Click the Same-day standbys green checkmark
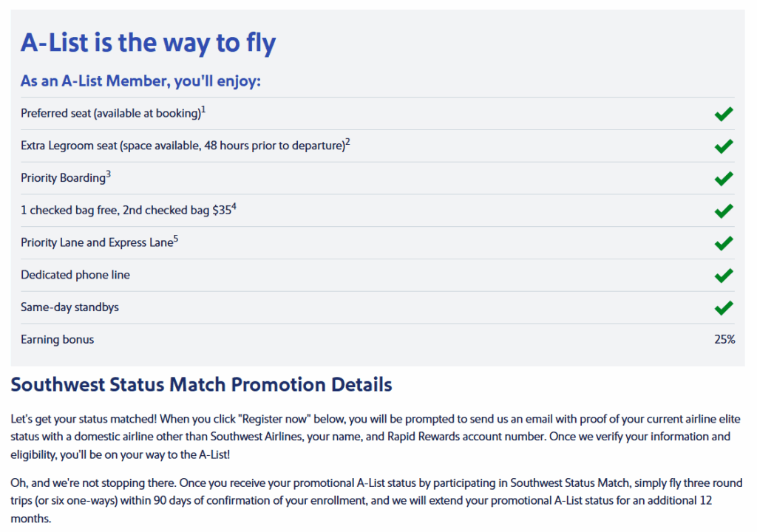Image resolution: width=757 pixels, height=532 pixels. [x=724, y=308]
